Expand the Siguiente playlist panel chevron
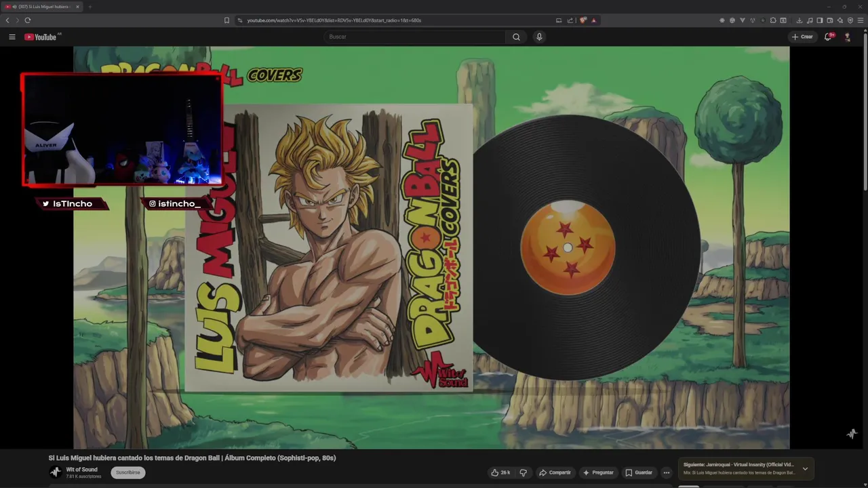 (x=805, y=468)
